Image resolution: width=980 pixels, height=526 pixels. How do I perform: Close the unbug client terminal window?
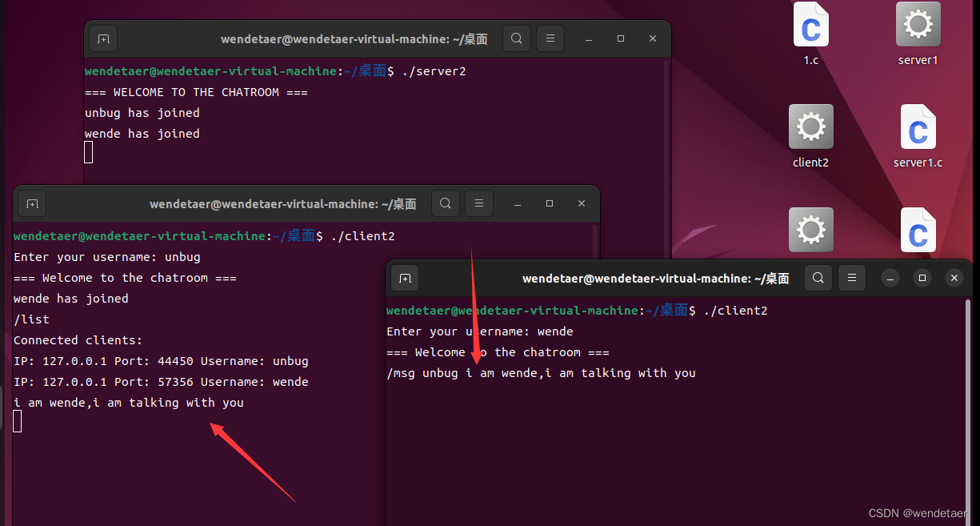(582, 203)
